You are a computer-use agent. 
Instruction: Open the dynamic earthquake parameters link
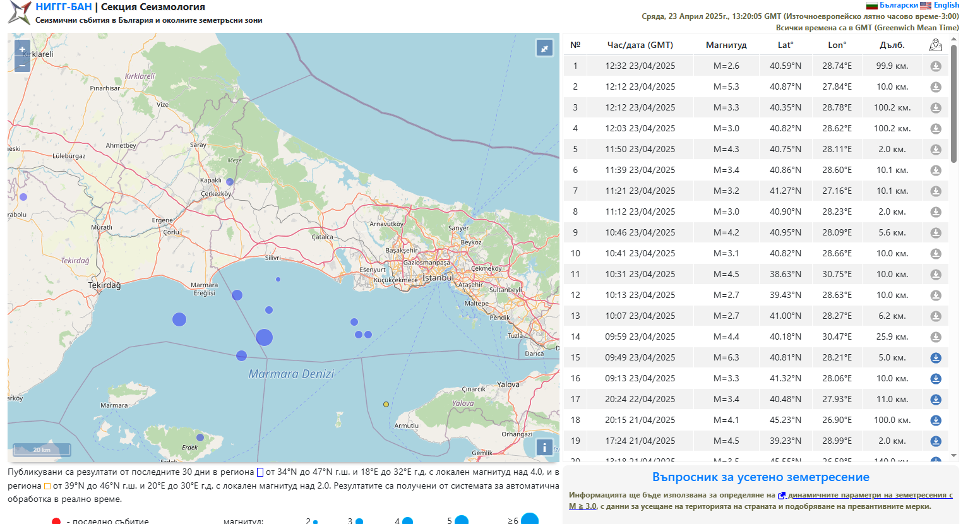[x=869, y=496]
